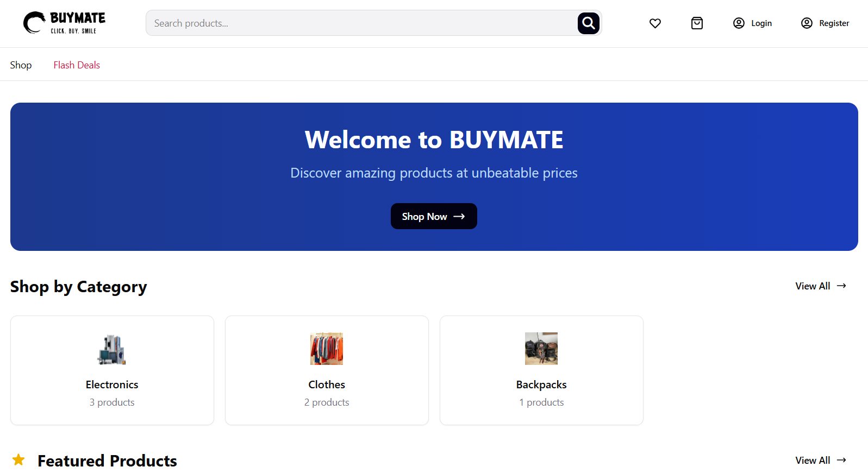
Task: Click the Featured Products star icon
Action: (x=18, y=460)
